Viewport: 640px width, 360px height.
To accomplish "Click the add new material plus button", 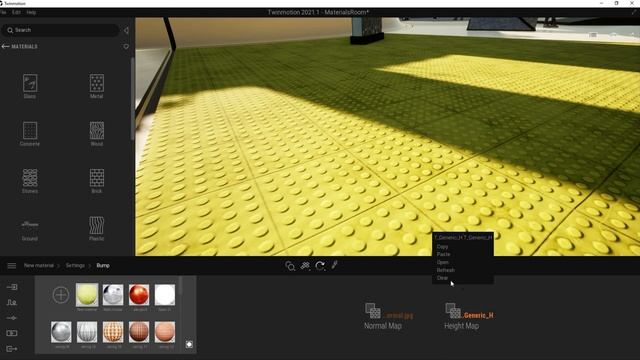I will point(61,295).
